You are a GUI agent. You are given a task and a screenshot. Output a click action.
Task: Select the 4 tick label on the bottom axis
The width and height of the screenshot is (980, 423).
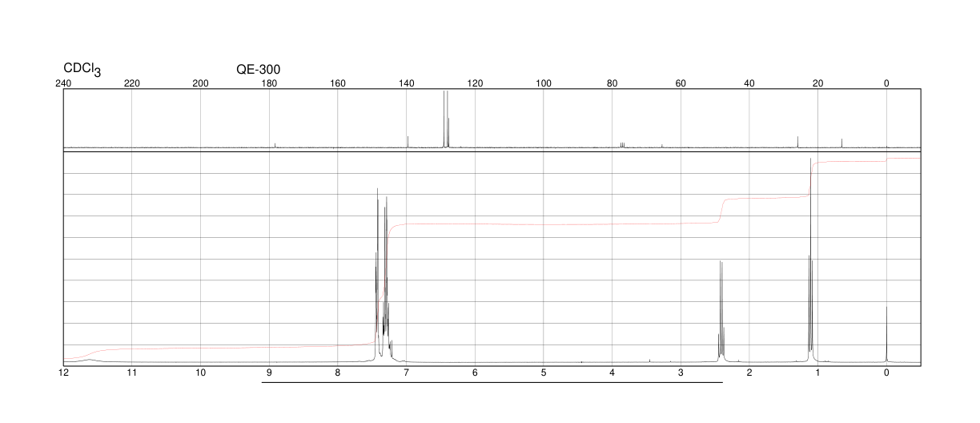[x=612, y=373]
